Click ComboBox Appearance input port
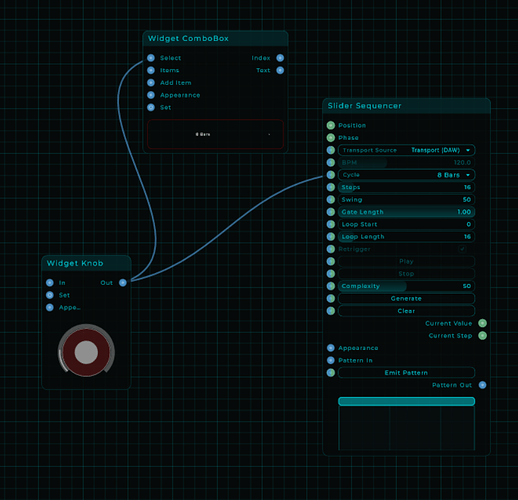This screenshot has width=518, height=500. pyautogui.click(x=151, y=95)
